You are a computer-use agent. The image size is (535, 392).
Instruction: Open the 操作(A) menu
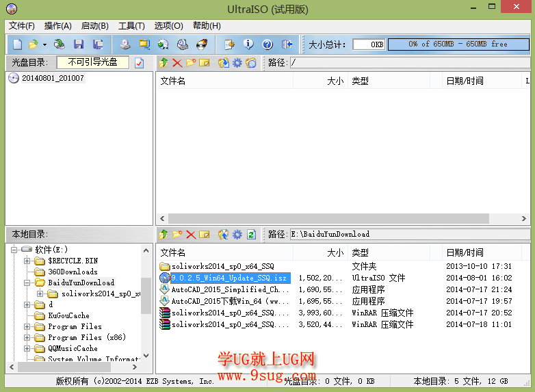click(58, 26)
